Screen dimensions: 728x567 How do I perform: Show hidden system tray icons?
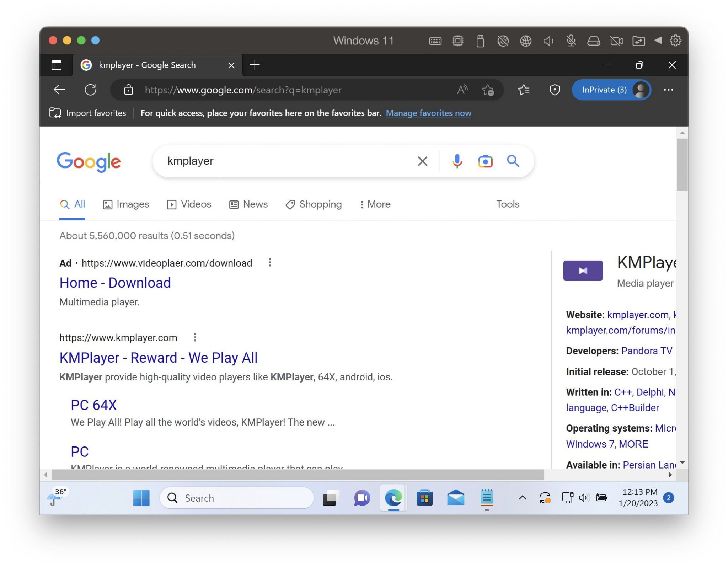pos(522,498)
